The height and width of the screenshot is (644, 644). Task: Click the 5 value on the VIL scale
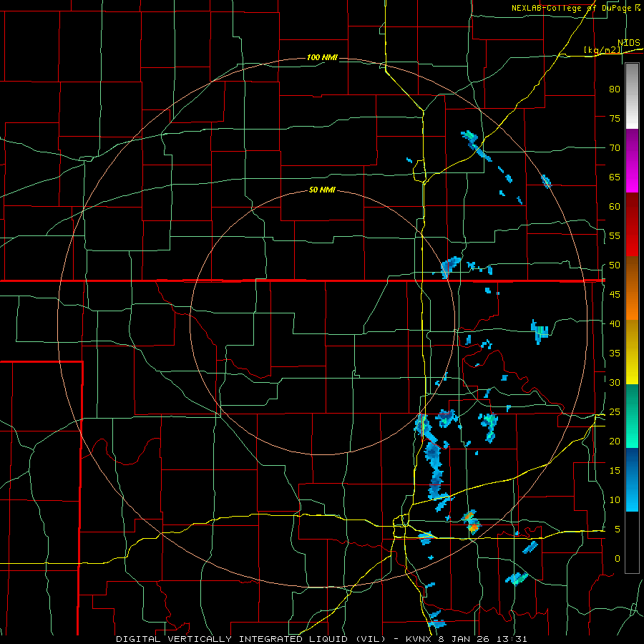click(618, 530)
